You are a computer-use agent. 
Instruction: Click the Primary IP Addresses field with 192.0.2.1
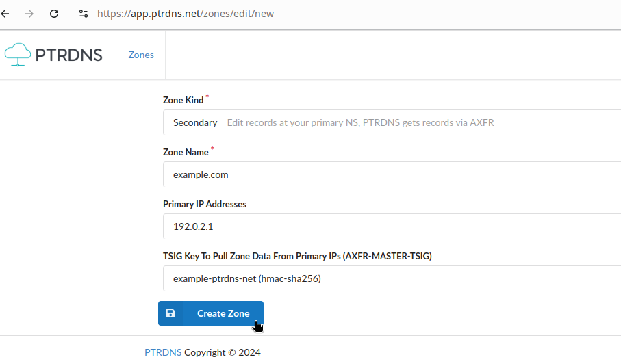click(x=392, y=226)
